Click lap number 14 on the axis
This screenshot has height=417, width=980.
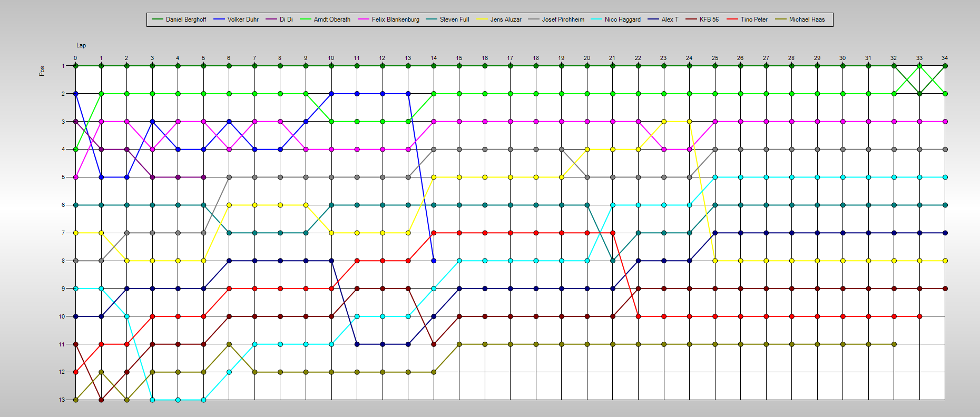tap(434, 58)
